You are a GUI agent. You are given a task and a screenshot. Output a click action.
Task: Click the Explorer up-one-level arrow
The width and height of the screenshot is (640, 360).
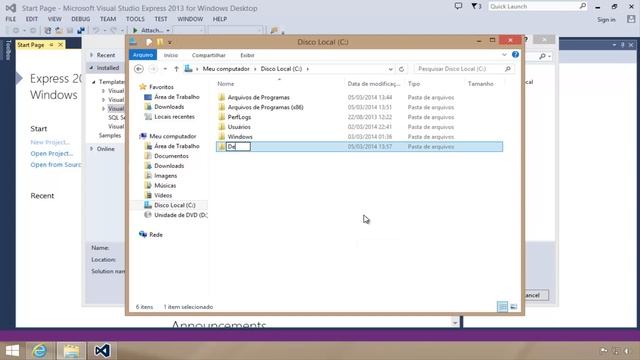[176, 69]
